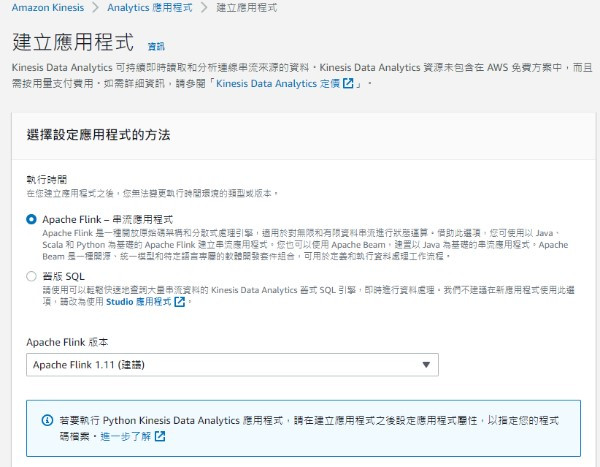Click the 建立應用程式 page title

(73, 42)
